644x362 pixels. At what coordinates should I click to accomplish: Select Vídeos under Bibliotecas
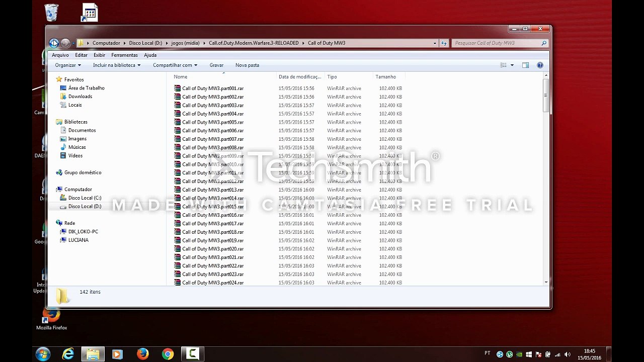tap(75, 156)
